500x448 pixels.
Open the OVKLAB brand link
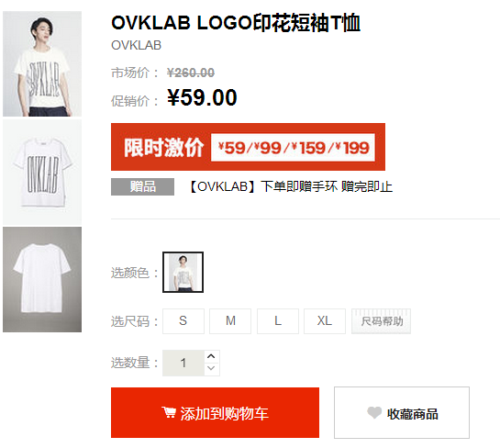(x=136, y=45)
